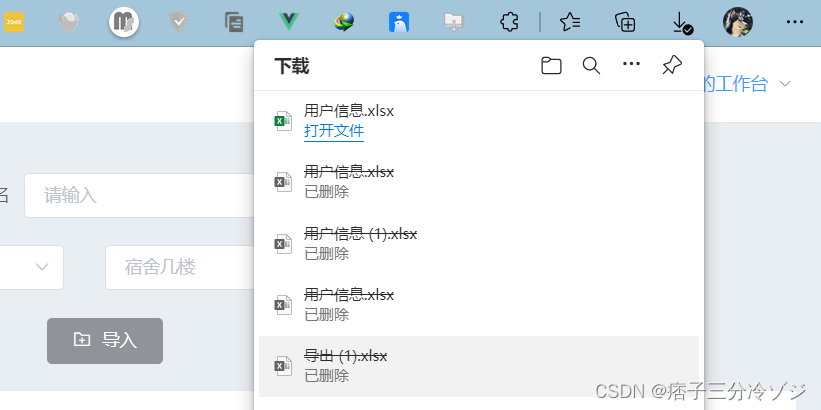Click the grey folder download extension icon

(x=454, y=22)
